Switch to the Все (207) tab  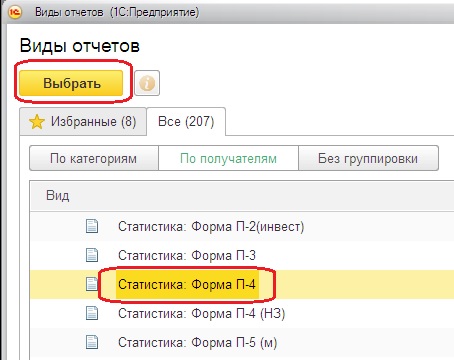[x=186, y=121]
